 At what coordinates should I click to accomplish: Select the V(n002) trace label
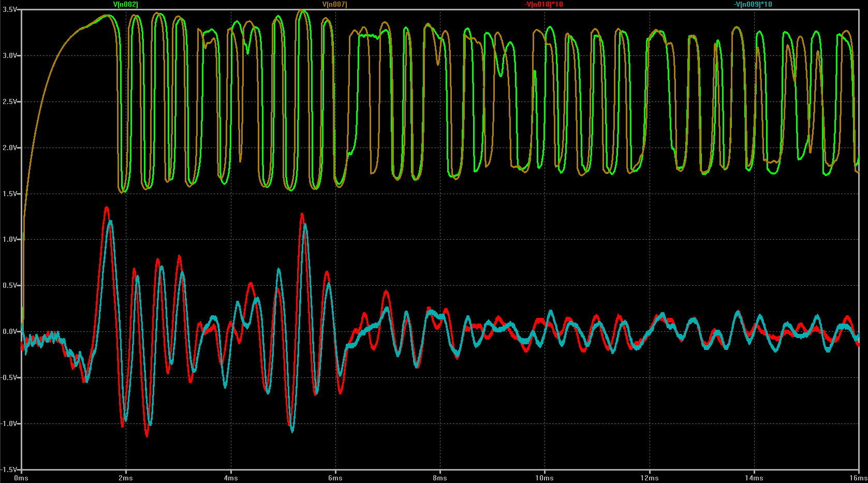click(126, 4)
